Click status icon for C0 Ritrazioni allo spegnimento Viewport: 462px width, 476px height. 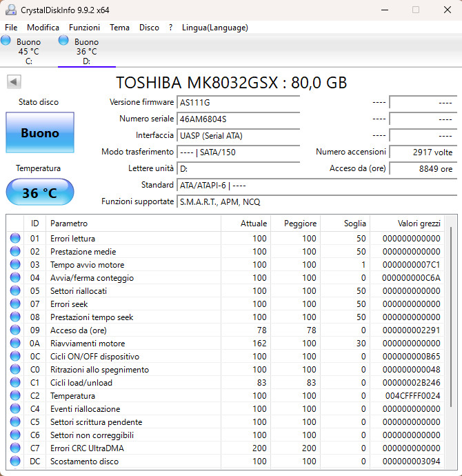tap(15, 369)
